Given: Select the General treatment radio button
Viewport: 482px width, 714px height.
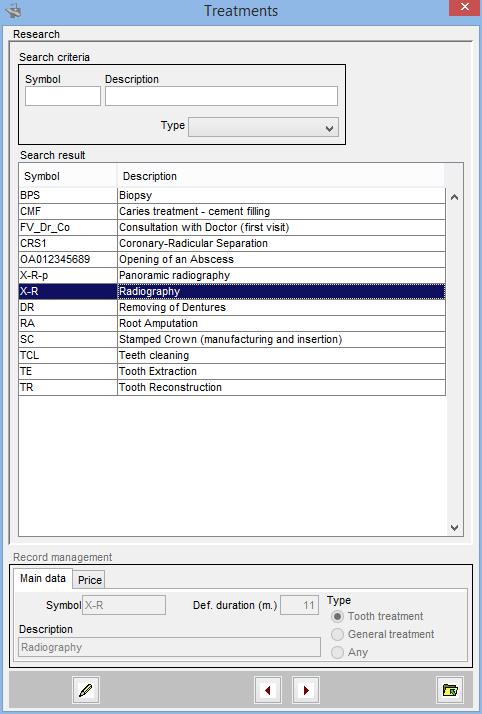Looking at the screenshot, I should pyautogui.click(x=337, y=634).
